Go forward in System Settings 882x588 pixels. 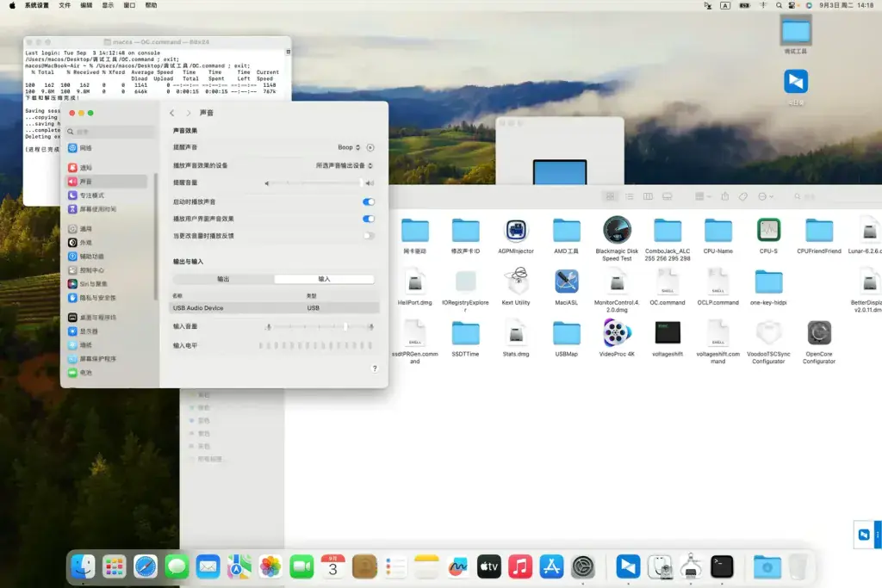click(x=189, y=113)
